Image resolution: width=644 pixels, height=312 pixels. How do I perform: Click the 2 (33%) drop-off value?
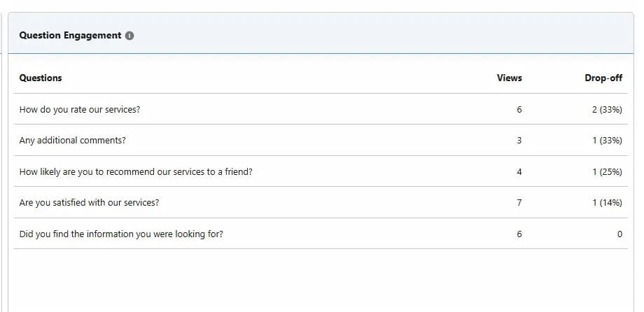607,110
